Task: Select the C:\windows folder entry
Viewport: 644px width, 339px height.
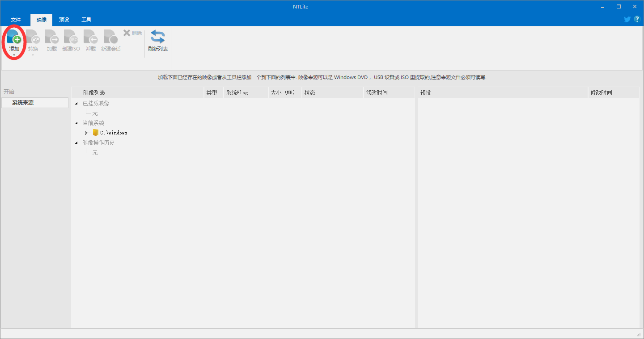Action: coord(114,133)
